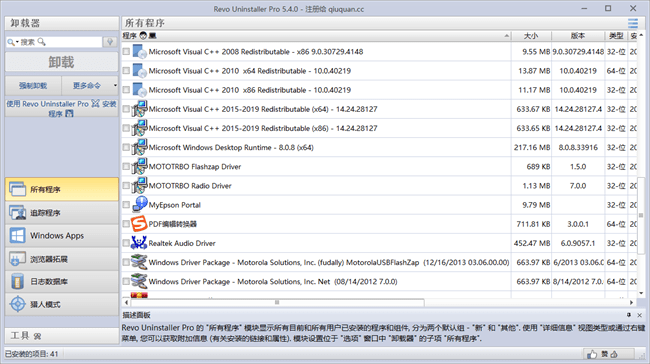
Task: Click the Forced Uninstall (强制卸载) button
Action: (x=33, y=86)
